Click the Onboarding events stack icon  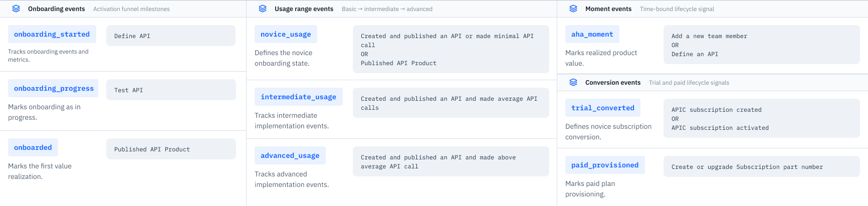click(16, 9)
